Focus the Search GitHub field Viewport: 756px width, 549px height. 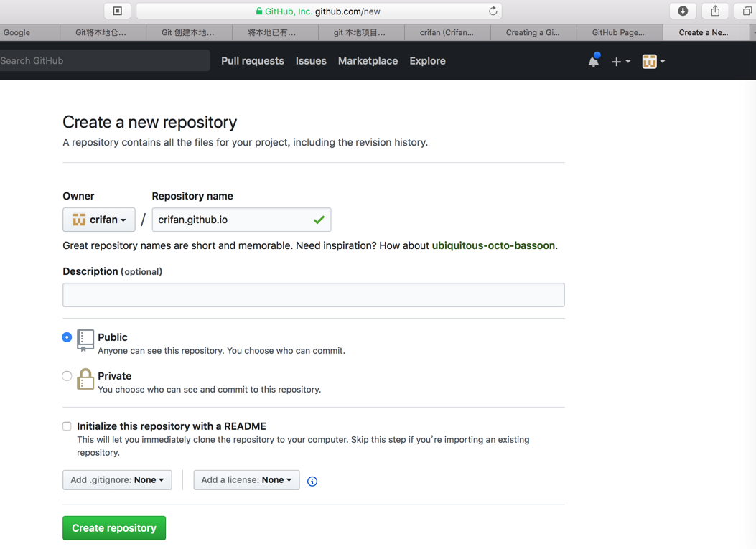tap(105, 61)
